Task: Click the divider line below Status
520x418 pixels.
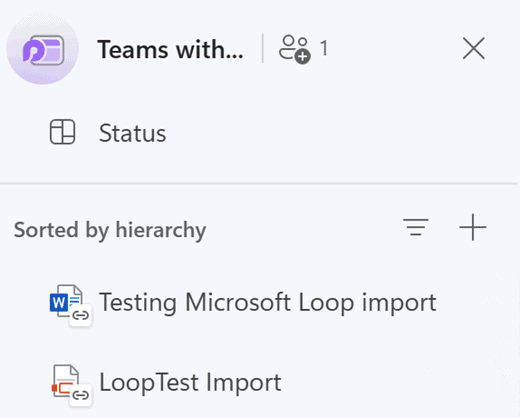Action: click(259, 183)
